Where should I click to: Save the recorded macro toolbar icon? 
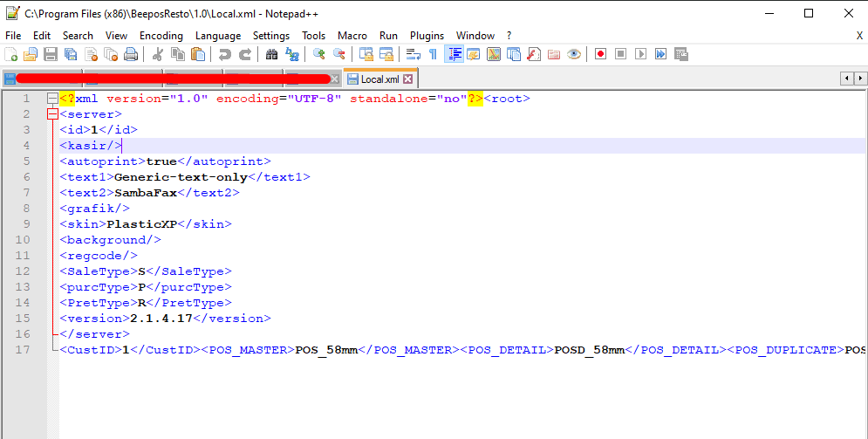tap(681, 54)
